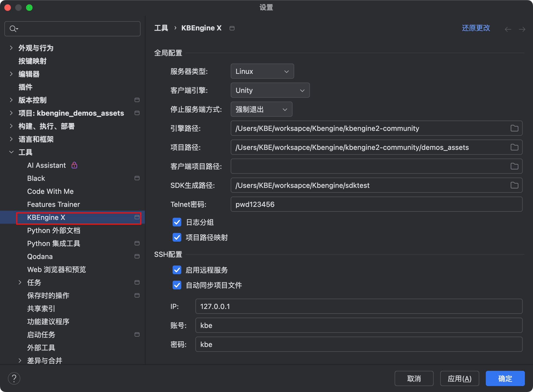Open folder picker for SDK生成路径
The height and width of the screenshot is (392, 533).
(515, 185)
